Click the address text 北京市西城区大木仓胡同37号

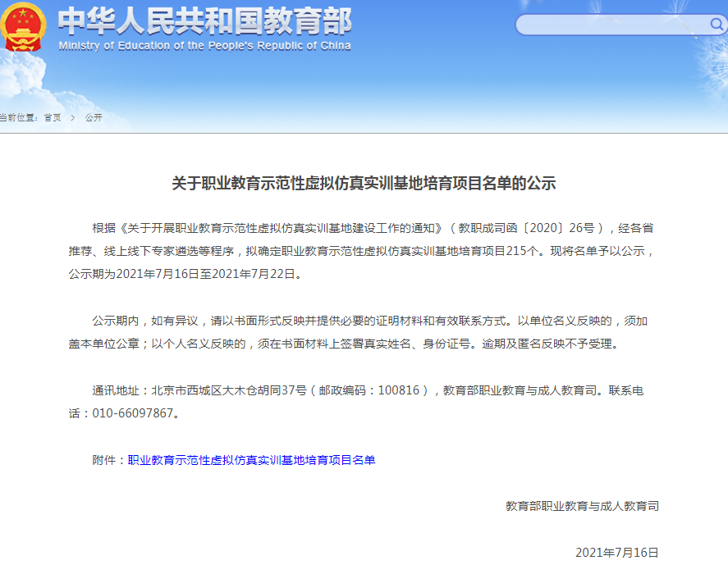coord(229,390)
